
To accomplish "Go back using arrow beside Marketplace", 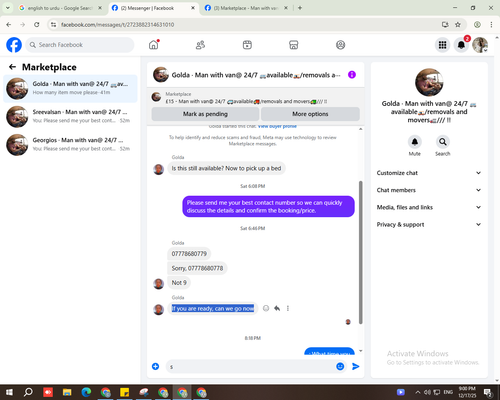I will point(12,67).
